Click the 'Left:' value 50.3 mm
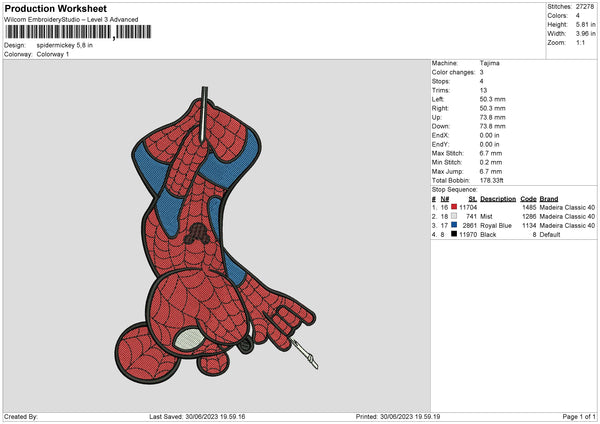Image resolution: width=600 pixels, height=424 pixels. [492, 99]
